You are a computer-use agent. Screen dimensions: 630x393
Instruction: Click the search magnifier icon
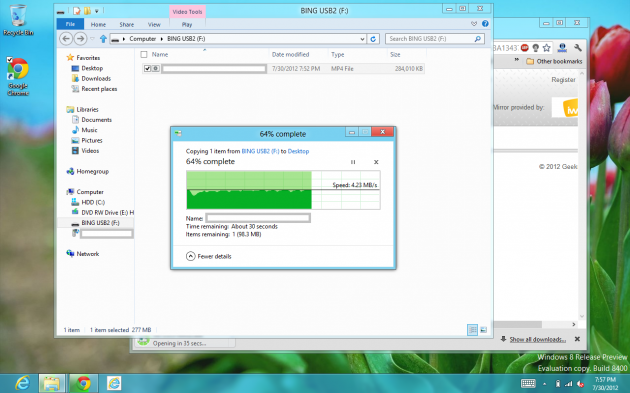(477, 39)
